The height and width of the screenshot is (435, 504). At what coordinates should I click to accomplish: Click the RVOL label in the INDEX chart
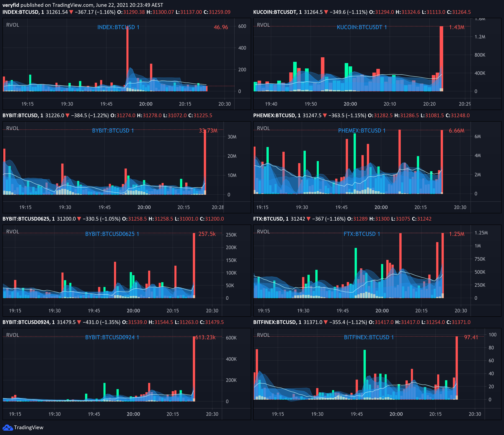(13, 25)
